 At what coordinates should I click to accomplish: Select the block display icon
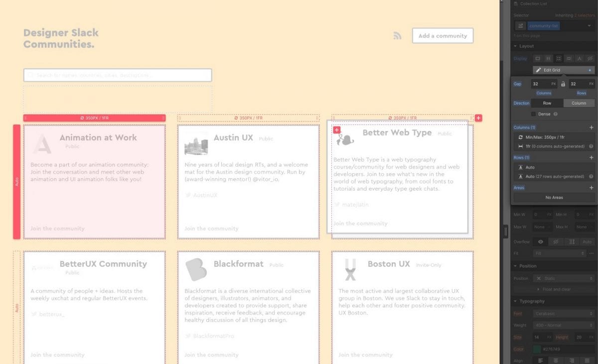coord(538,58)
